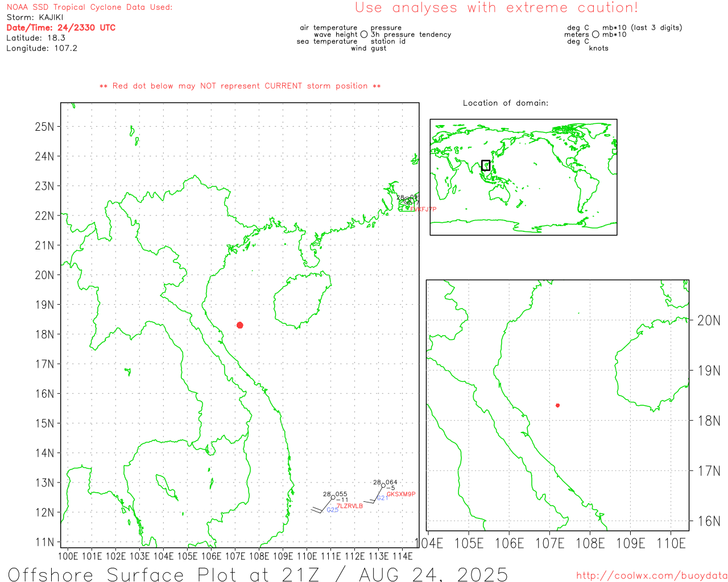Click the 16N label on inset map
The image size is (728, 582).
coord(709,521)
